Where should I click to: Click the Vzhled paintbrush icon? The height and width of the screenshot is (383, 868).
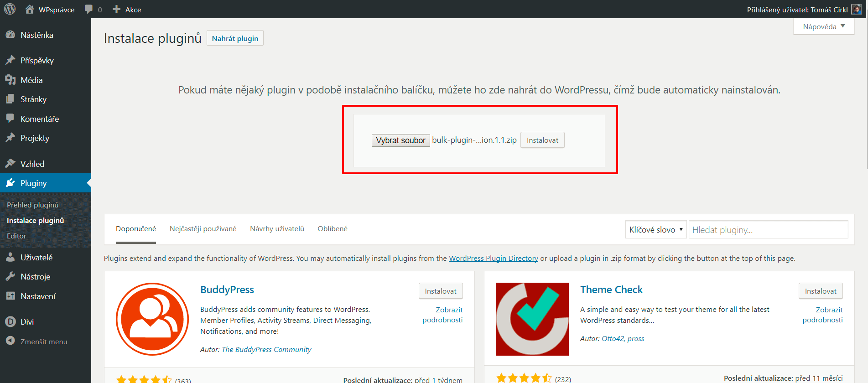[10, 163]
